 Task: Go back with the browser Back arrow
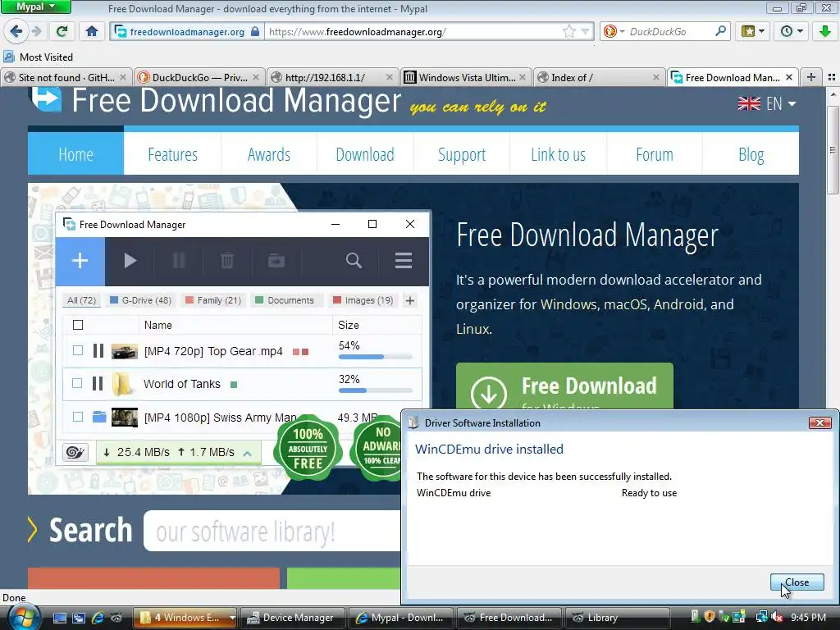[x=16, y=32]
